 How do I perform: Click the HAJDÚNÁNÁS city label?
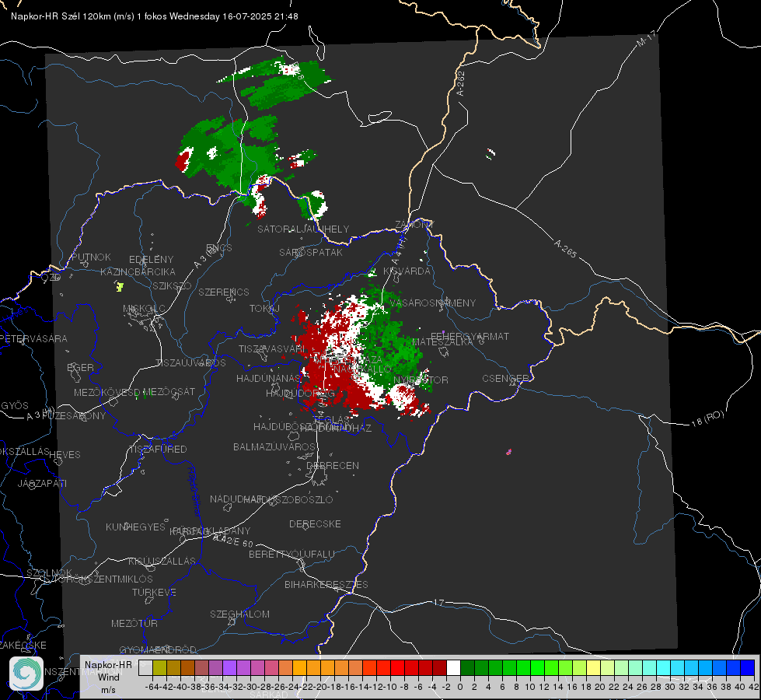(x=268, y=378)
